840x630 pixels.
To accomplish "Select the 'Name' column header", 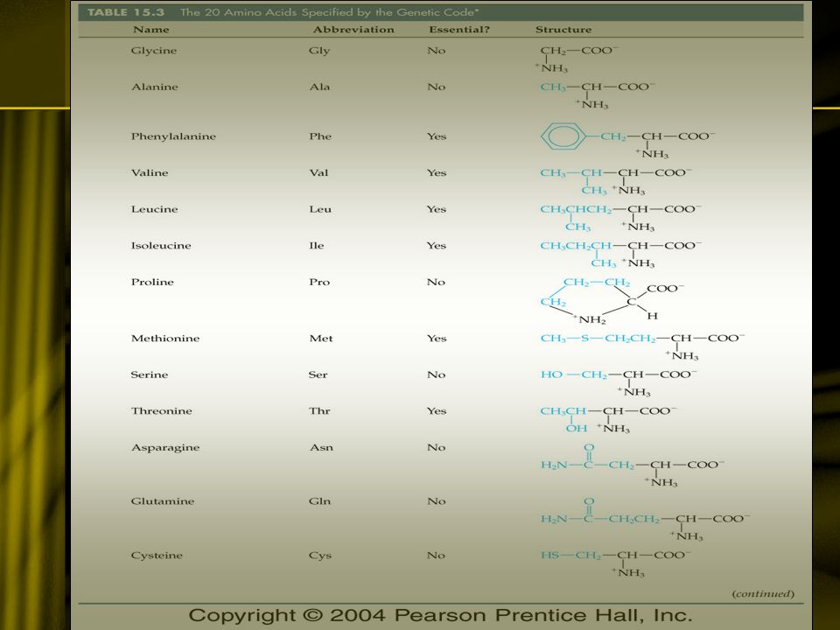I will tap(151, 30).
